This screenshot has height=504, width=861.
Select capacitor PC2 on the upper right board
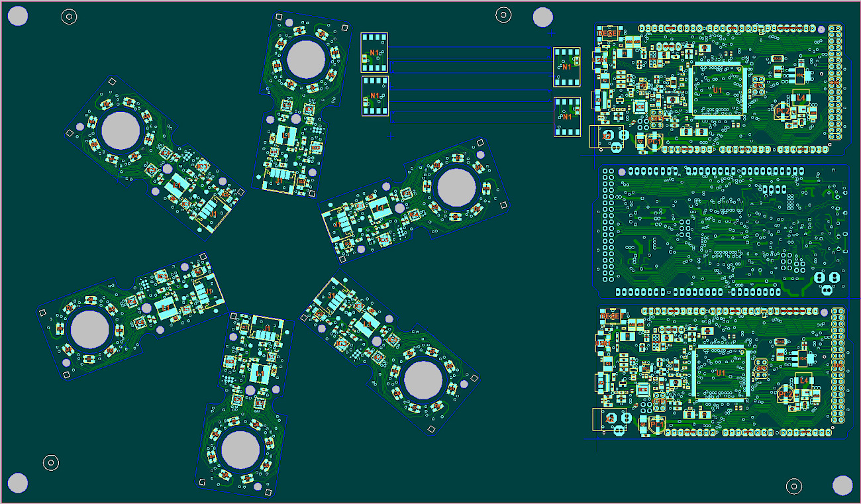pyautogui.click(x=783, y=111)
